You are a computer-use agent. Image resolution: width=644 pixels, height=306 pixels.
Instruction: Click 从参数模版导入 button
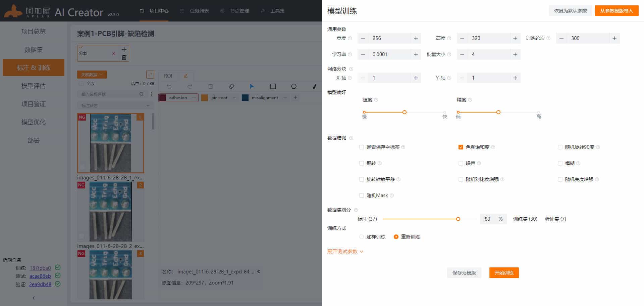click(x=616, y=11)
